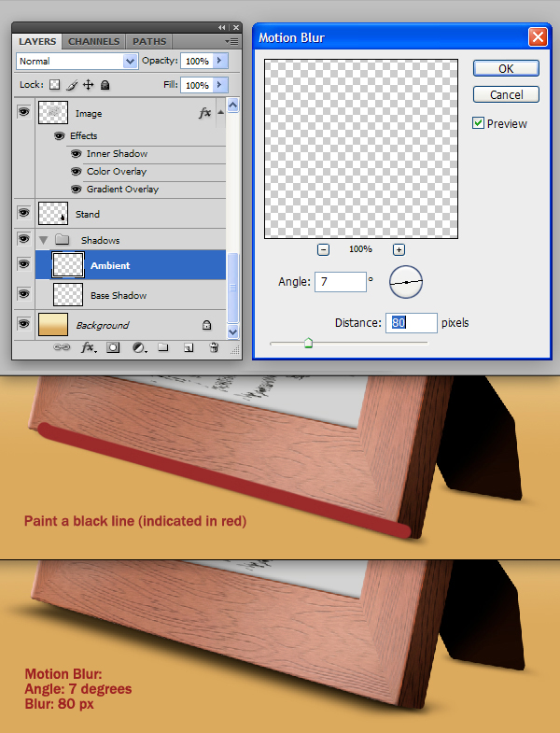Add a layer mask
Viewport: 560px width, 733px height.
coord(113,347)
